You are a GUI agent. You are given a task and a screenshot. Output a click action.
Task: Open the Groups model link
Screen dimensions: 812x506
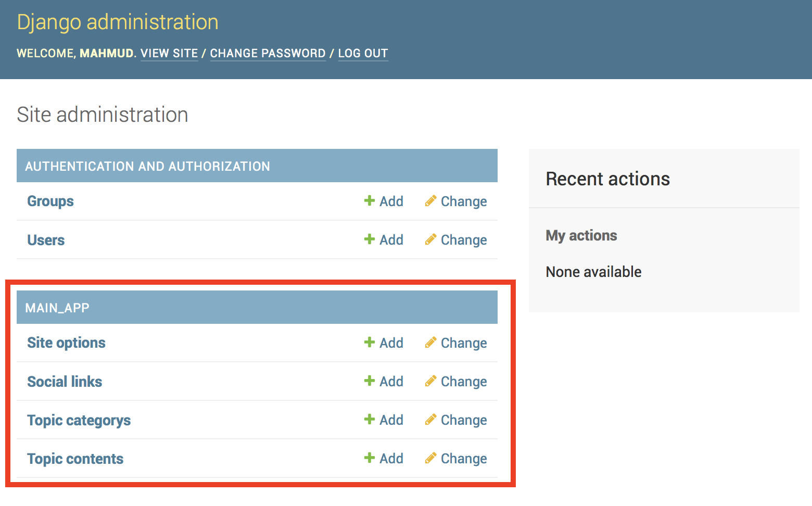pos(50,201)
